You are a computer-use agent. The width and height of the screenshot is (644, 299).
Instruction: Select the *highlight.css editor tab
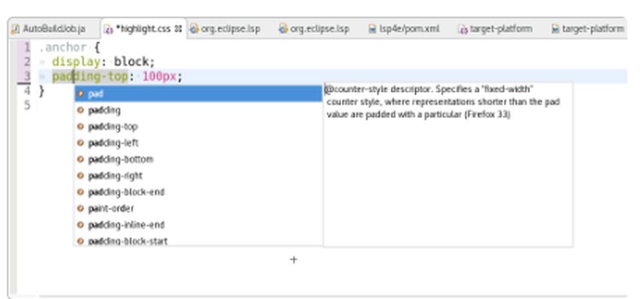click(144, 29)
